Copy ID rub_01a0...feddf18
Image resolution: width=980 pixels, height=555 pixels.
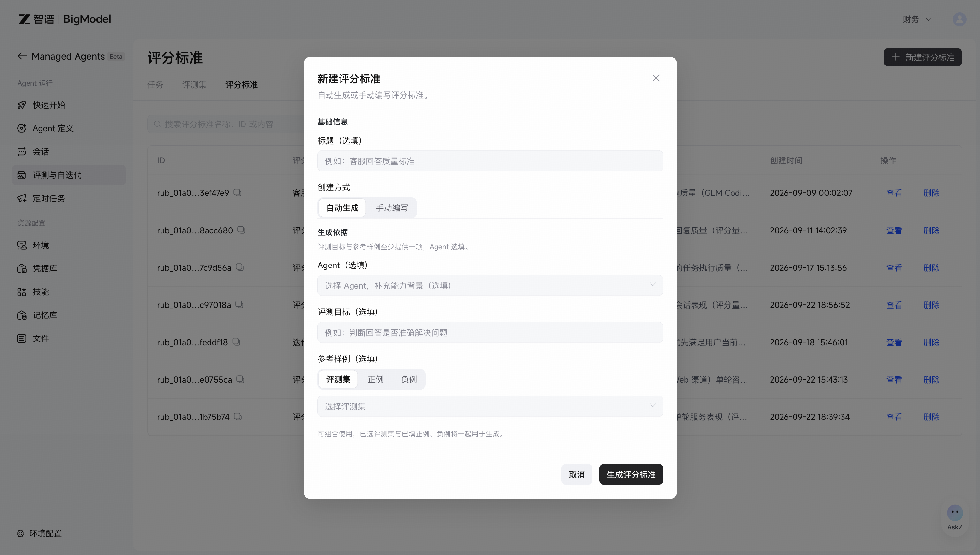[236, 342]
